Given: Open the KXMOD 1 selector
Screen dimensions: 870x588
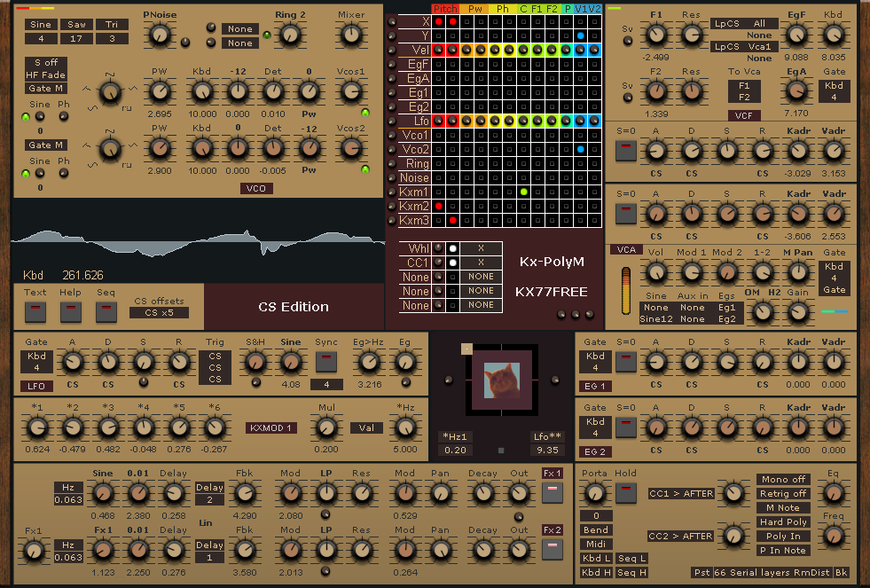Looking at the screenshot, I should (x=270, y=427).
